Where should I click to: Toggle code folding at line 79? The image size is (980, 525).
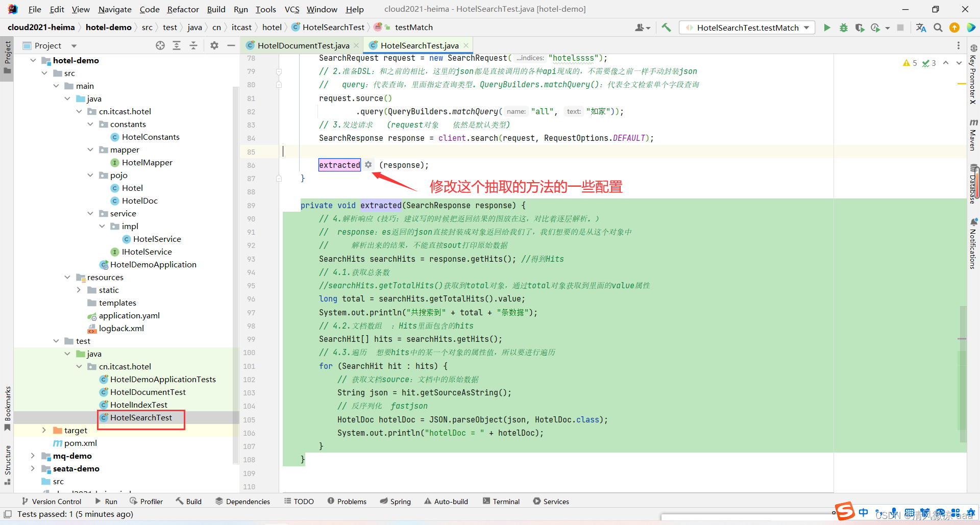(x=279, y=71)
